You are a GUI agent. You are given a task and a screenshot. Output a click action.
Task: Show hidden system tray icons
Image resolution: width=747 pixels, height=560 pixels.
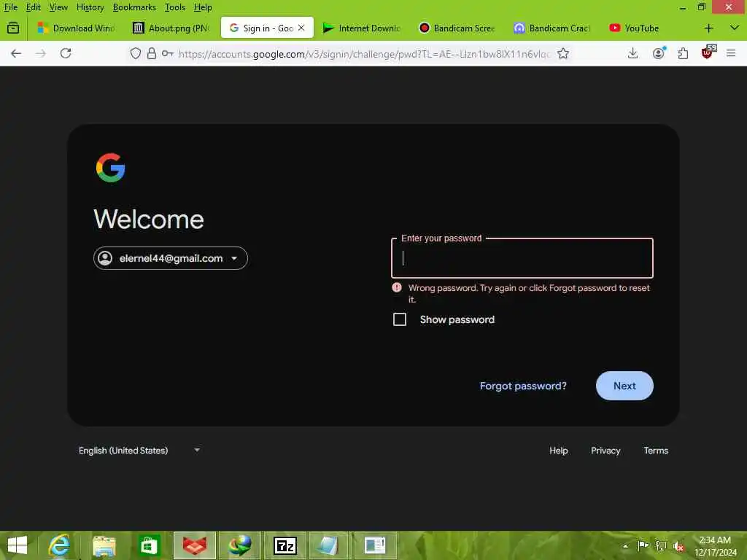[x=625, y=545]
